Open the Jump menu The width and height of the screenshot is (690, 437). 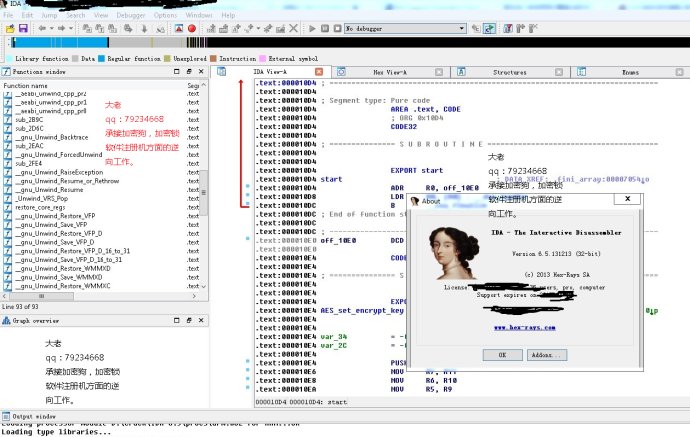49,15
